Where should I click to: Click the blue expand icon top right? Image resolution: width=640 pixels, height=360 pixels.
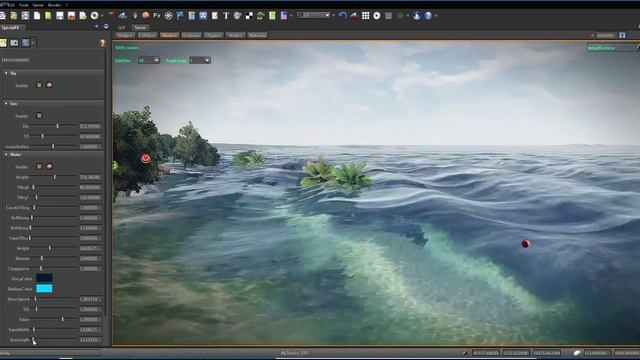(622, 35)
